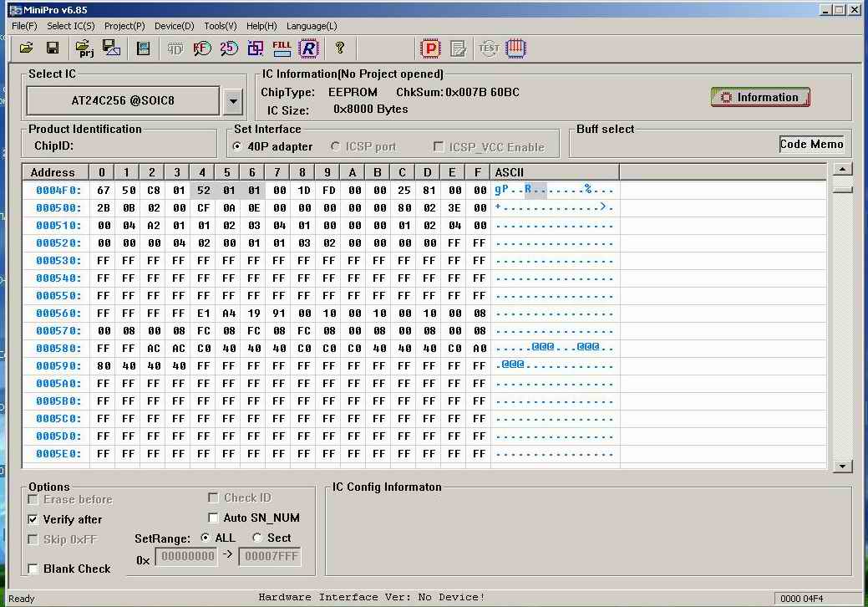Click the AT24C256 @SOIC8 chip button
868x607 pixels.
pos(123,101)
